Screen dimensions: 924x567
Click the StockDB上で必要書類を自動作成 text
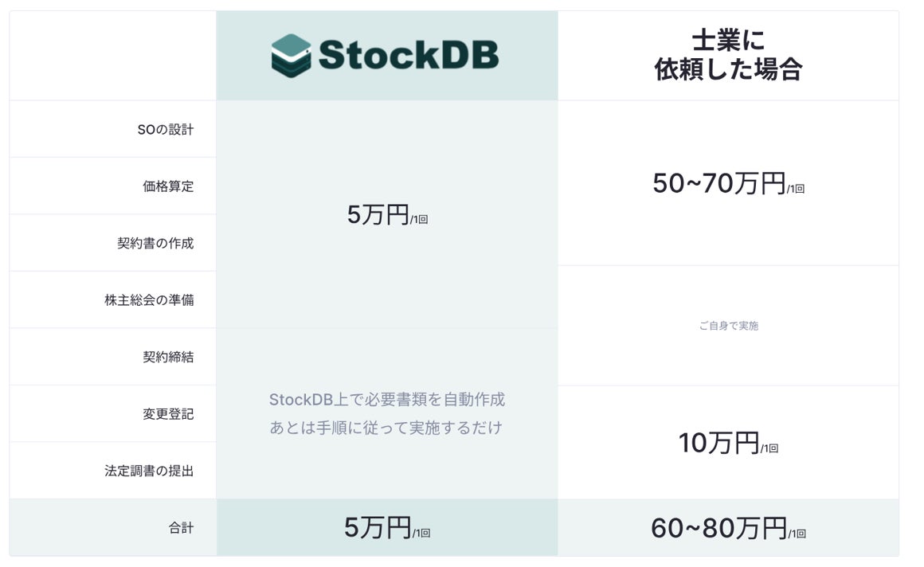click(387, 400)
